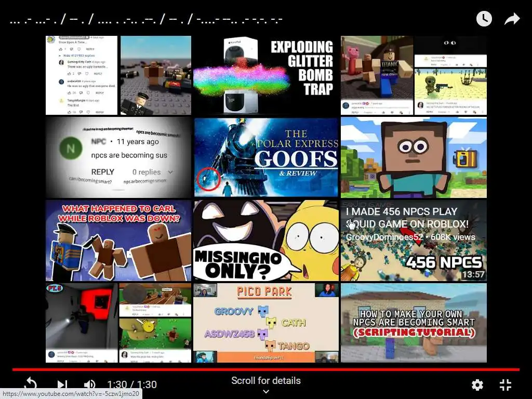Click the red video progress bar
This screenshot has width=532, height=399.
pos(266,369)
